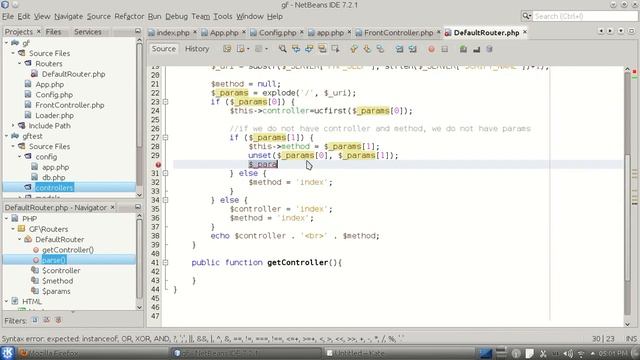Screen dimensions: 640x360
Task: Click the network icon in system tray
Action: pos(581,353)
